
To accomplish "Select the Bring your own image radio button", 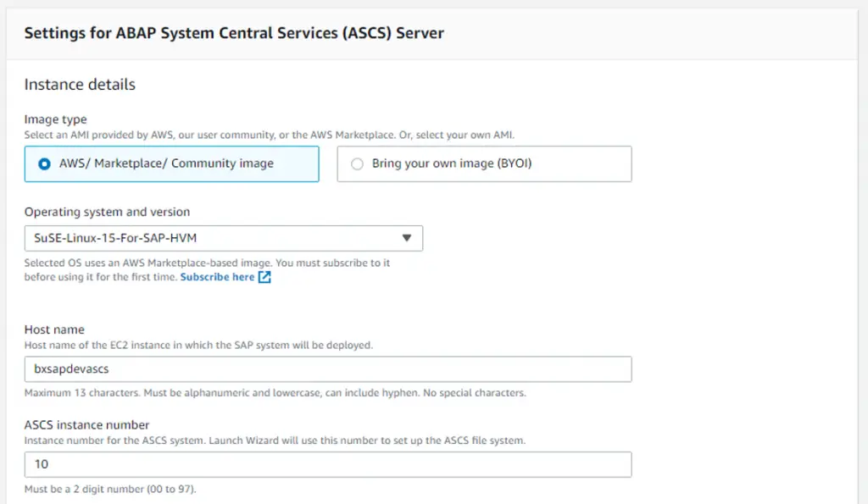I will coord(357,163).
